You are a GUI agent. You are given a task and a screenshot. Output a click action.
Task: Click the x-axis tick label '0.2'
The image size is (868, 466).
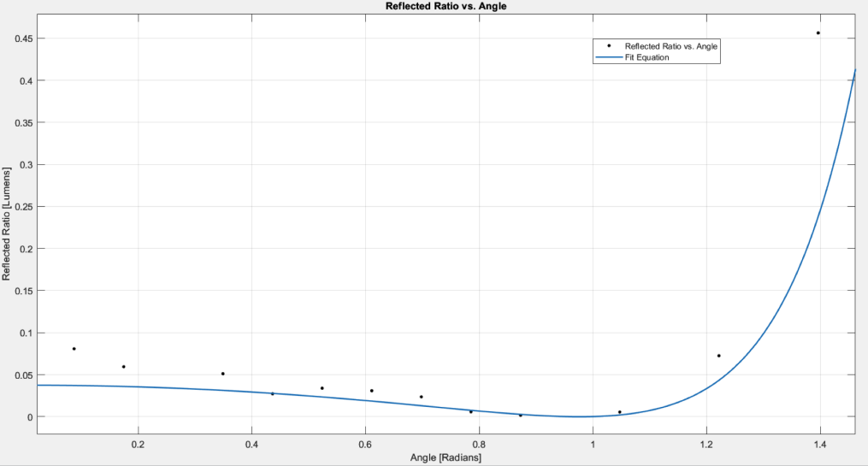coord(138,445)
